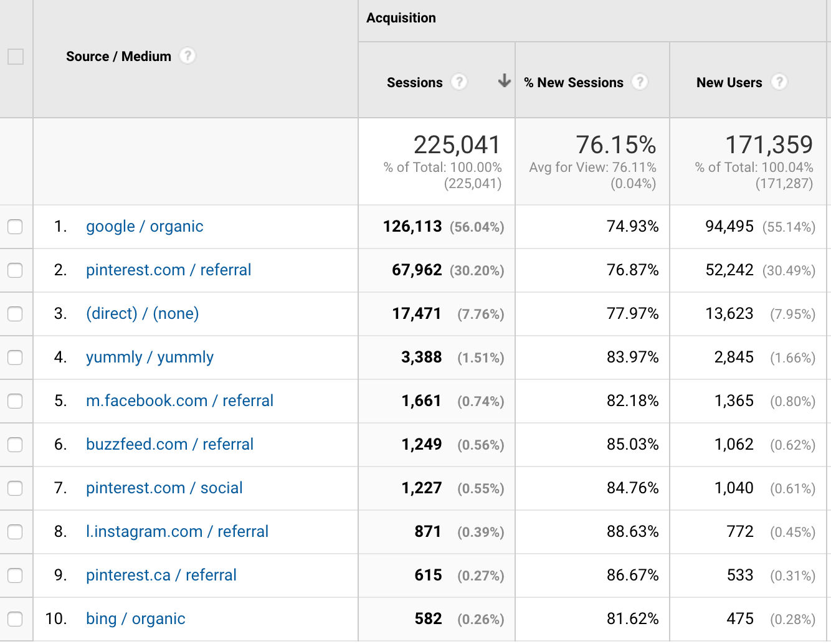Click sessions value 3,388 for yummly
Image resolution: width=831 pixels, height=644 pixels.
422,358
